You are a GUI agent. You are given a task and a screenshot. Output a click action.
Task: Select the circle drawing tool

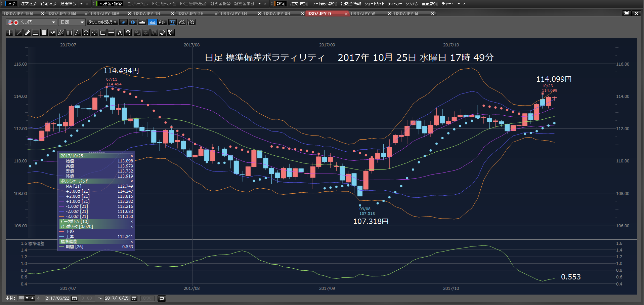[x=94, y=33]
